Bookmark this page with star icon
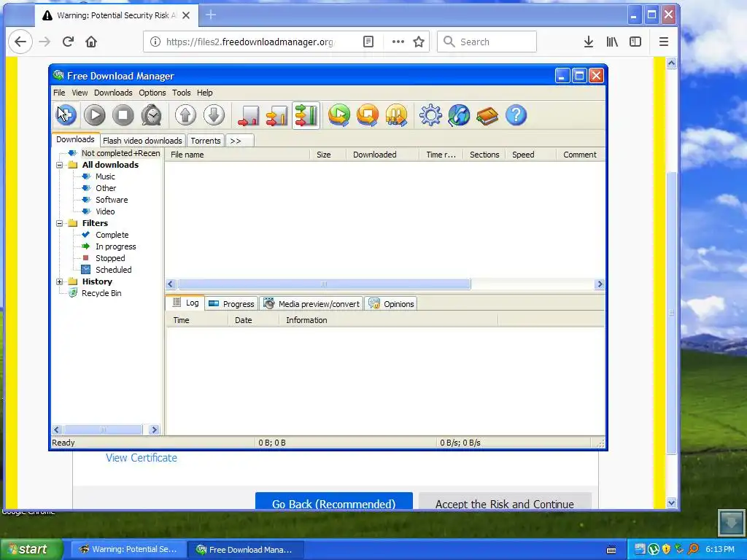 (419, 42)
